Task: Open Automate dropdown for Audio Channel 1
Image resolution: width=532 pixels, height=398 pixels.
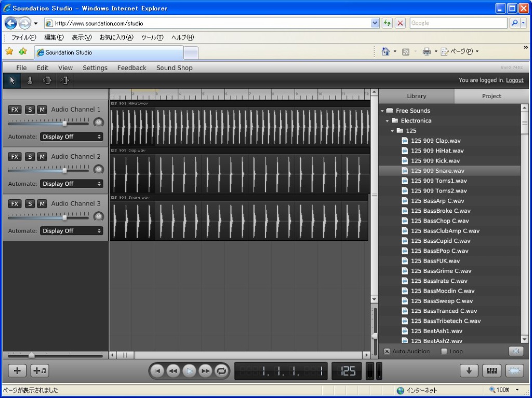Action: (72, 136)
